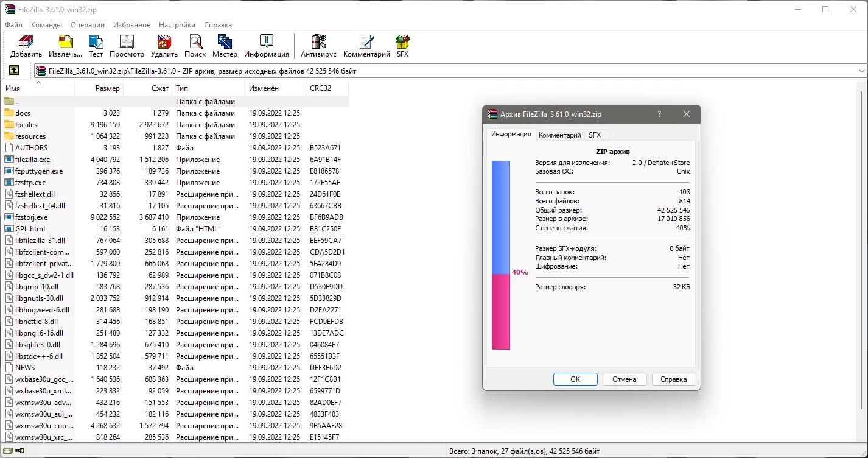Image resolution: width=868 pixels, height=458 pixels.
Task: Switch to the SFX tab in dialog
Action: click(595, 135)
